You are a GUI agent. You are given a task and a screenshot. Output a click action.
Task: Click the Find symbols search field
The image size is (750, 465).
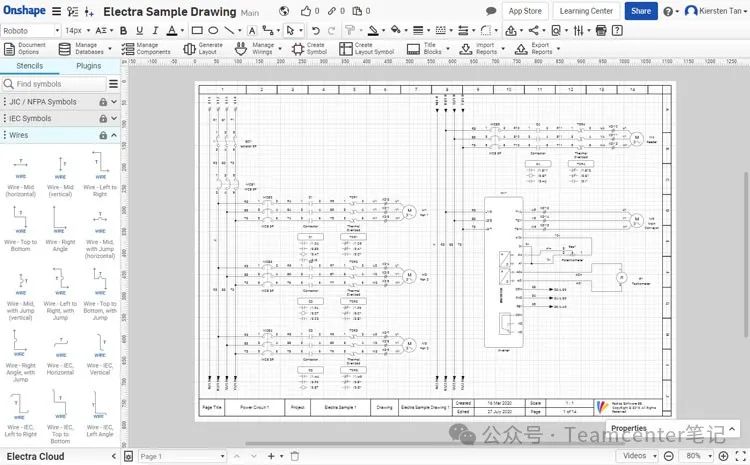pos(62,84)
